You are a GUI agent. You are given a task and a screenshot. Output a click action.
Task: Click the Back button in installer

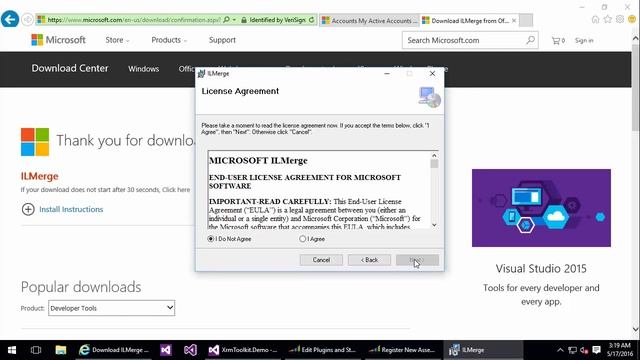pyautogui.click(x=369, y=260)
